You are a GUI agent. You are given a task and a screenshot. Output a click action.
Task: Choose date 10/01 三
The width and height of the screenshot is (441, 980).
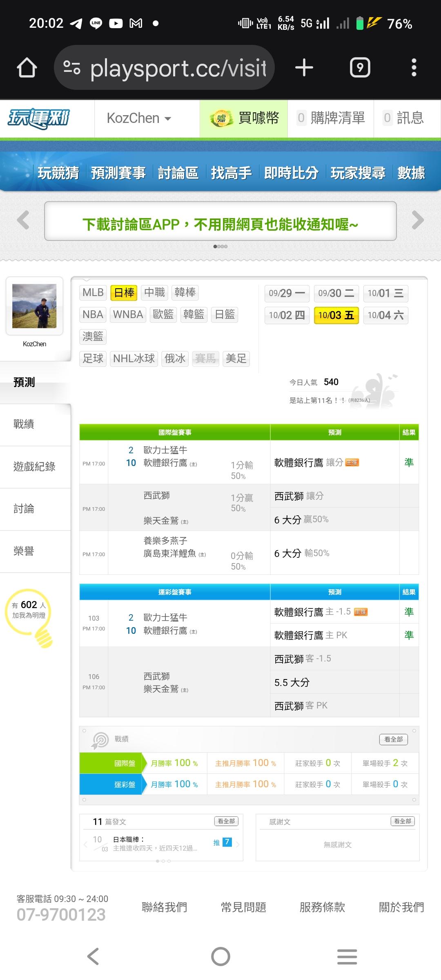tap(386, 293)
